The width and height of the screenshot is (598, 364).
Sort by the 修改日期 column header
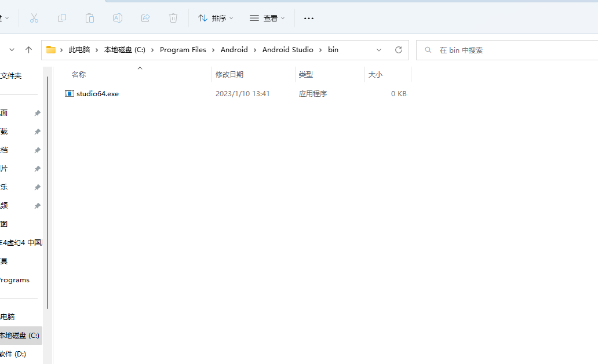point(229,74)
